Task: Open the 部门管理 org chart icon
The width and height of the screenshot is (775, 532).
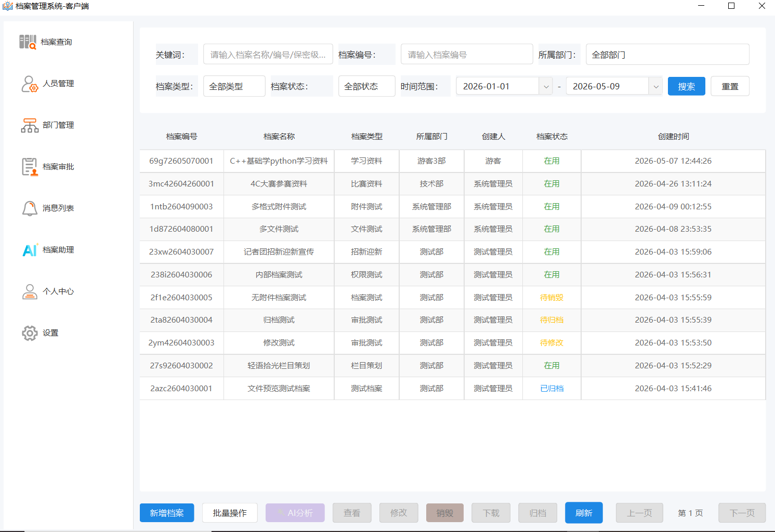Action: 30,125
